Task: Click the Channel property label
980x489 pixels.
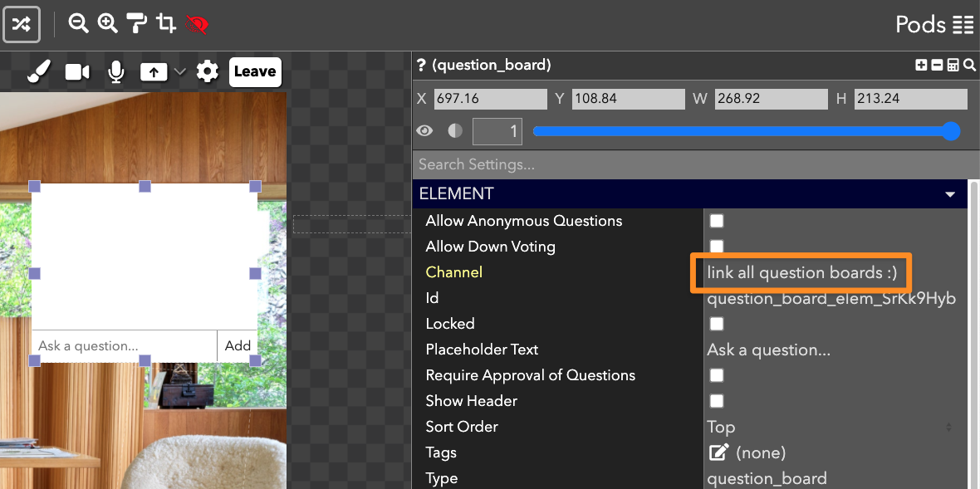Action: tap(454, 272)
